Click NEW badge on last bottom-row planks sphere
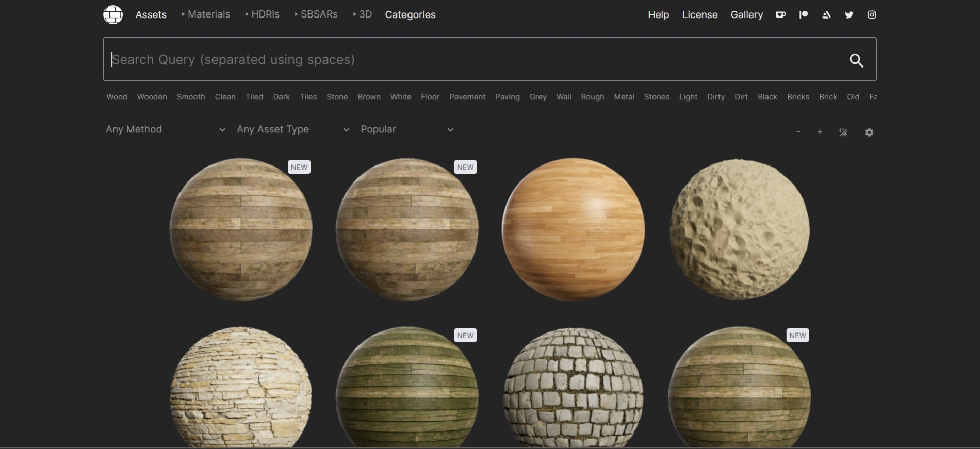Image resolution: width=980 pixels, height=449 pixels. [797, 335]
